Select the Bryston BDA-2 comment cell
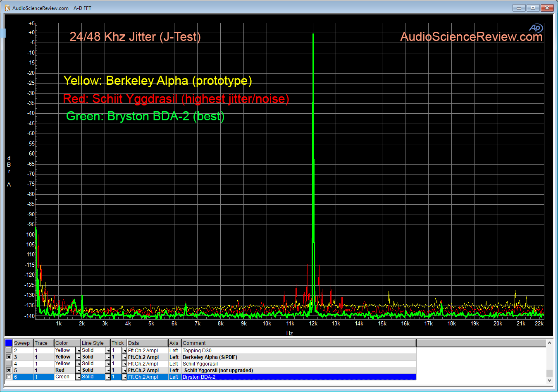 coord(299,377)
